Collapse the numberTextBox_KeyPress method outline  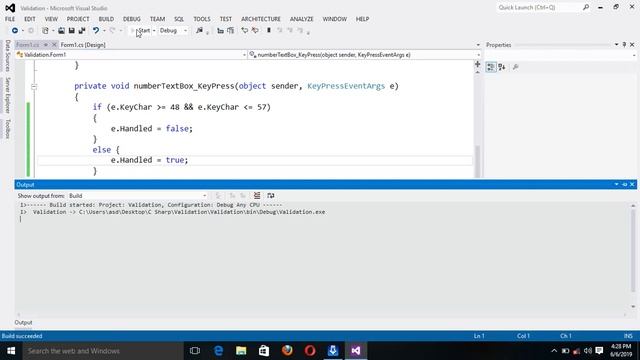34,87
